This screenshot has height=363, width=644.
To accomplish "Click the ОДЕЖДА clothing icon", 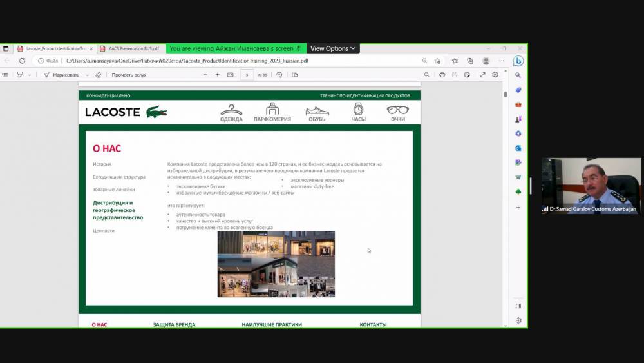I will tap(231, 113).
